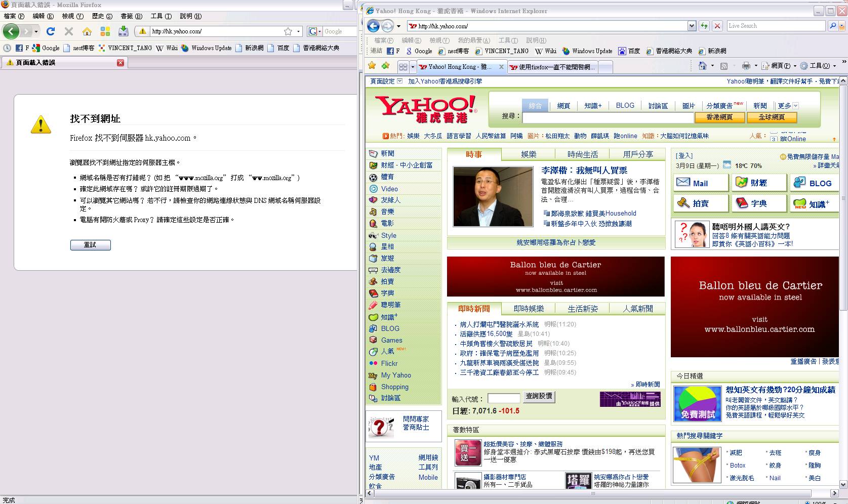The image size is (848, 504).
Task: Open Internet Explorer Favorites Center star
Action: pos(372,66)
